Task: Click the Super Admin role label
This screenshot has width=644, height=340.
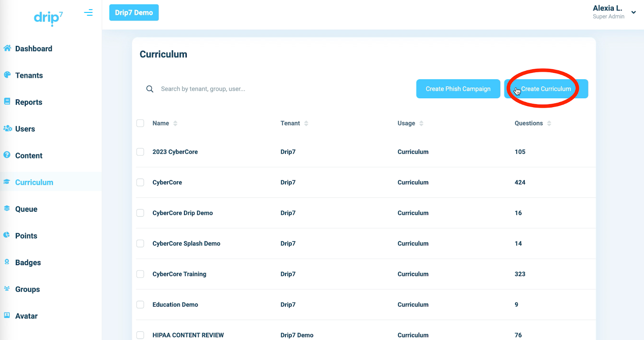Action: (609, 16)
